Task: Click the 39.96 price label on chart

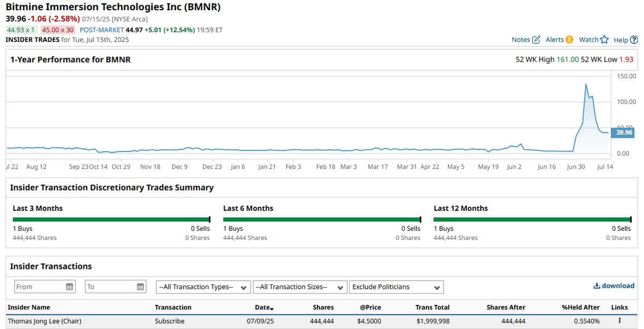Action: [623, 133]
